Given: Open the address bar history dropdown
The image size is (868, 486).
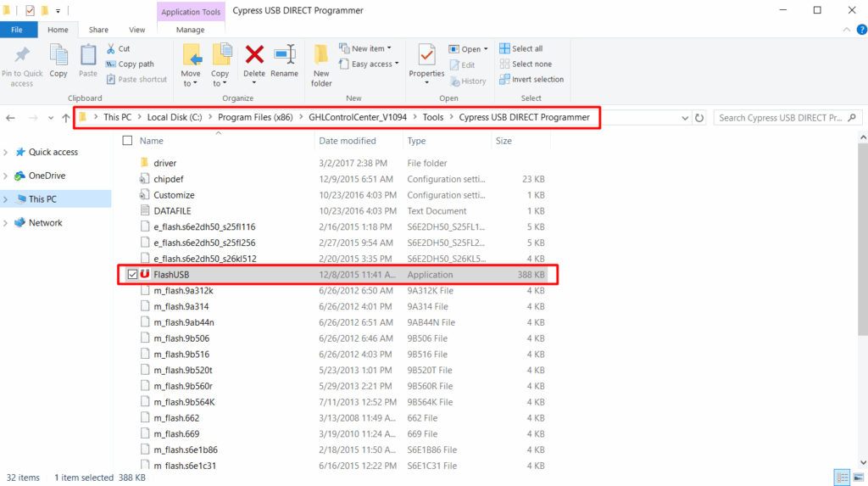Looking at the screenshot, I should tap(685, 118).
